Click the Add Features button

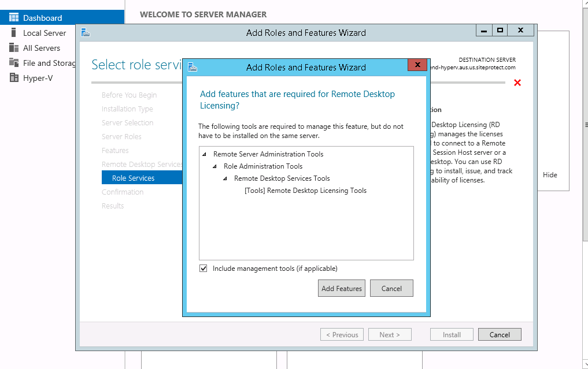pyautogui.click(x=342, y=289)
